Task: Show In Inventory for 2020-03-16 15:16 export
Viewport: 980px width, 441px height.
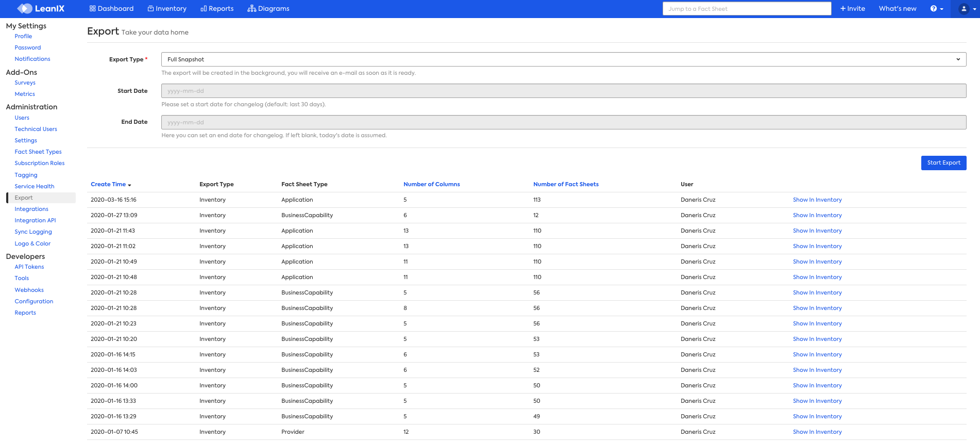Action: pos(817,200)
